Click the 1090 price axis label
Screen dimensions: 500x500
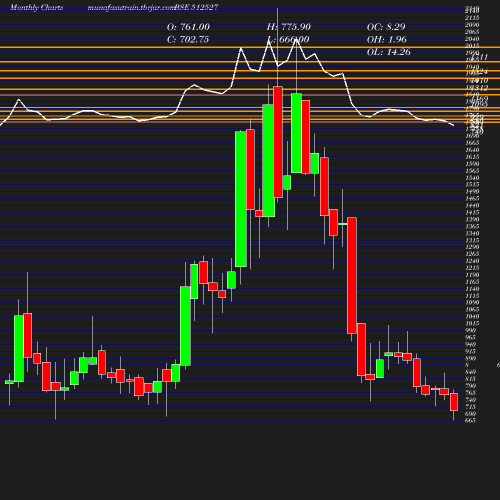pos(472,303)
